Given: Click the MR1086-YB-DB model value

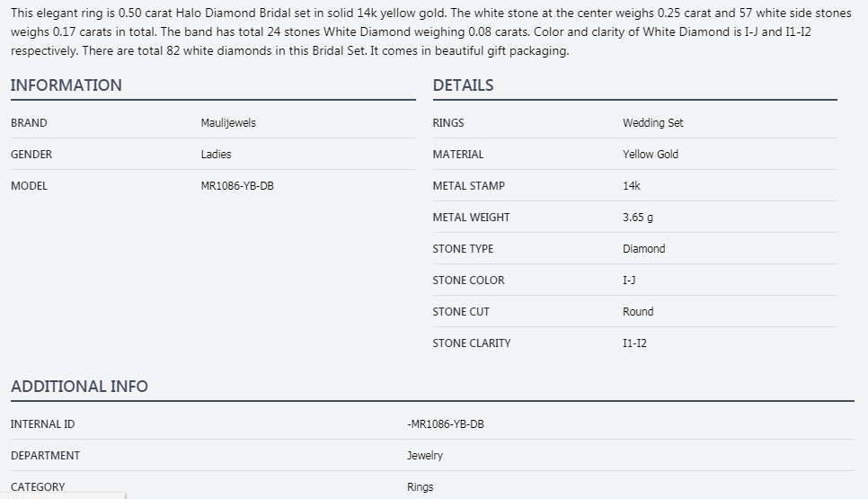Looking at the screenshot, I should 237,186.
